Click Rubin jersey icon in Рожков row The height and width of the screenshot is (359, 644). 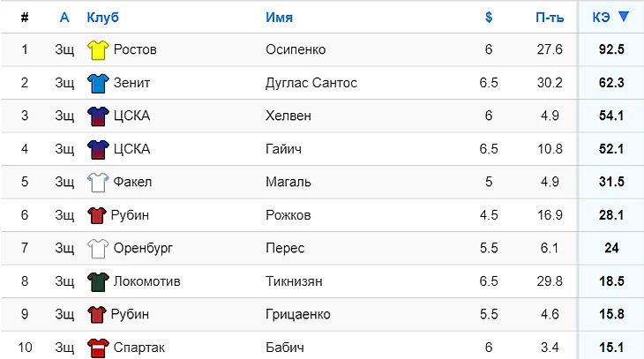[x=96, y=215]
